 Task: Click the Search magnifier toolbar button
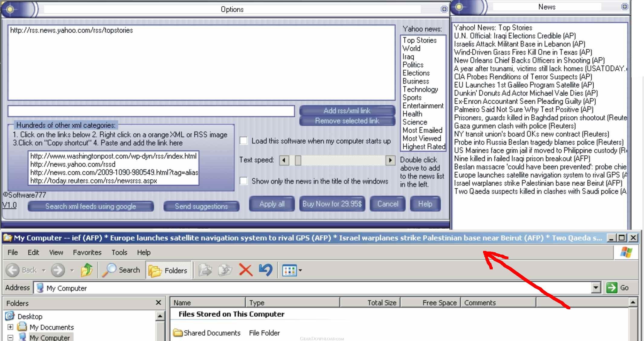(x=121, y=270)
